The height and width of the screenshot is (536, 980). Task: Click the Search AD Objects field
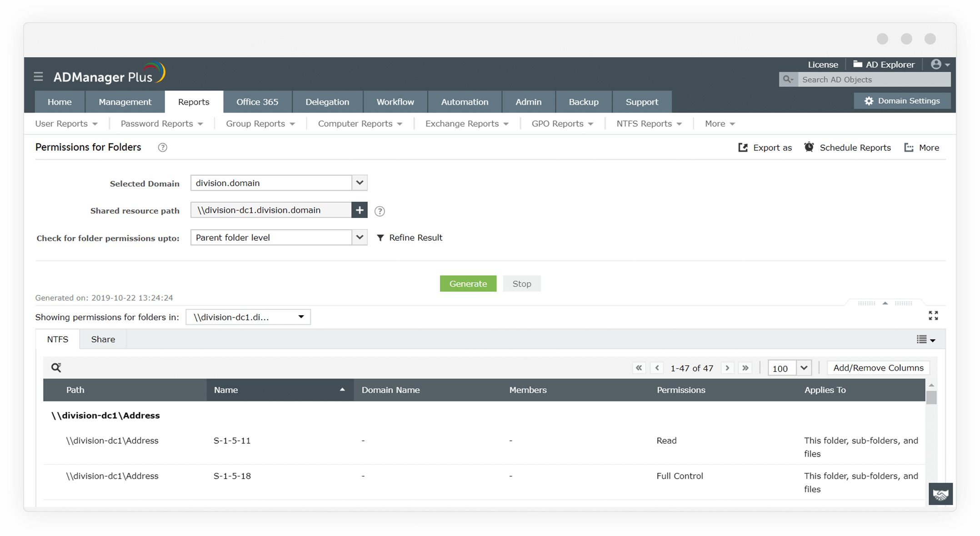[873, 79]
